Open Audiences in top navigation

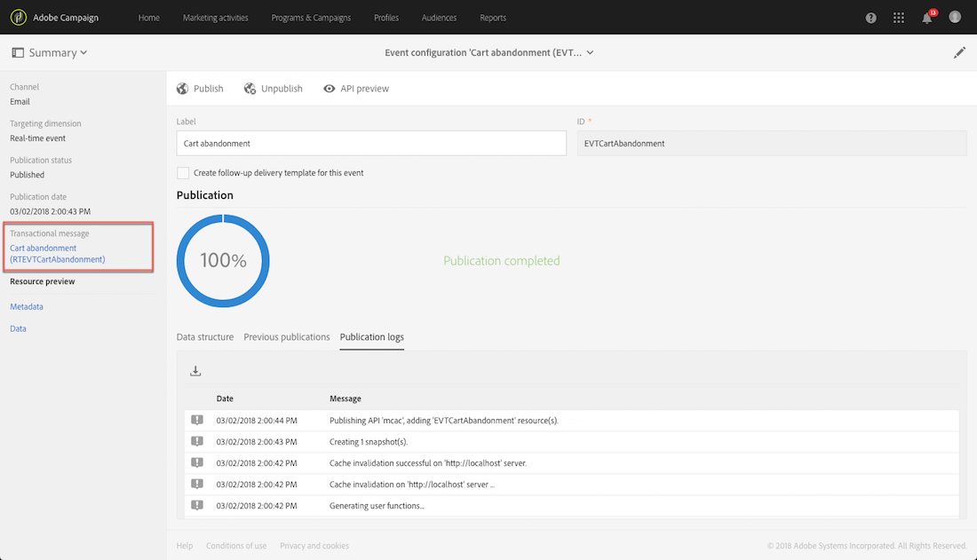[x=440, y=18]
